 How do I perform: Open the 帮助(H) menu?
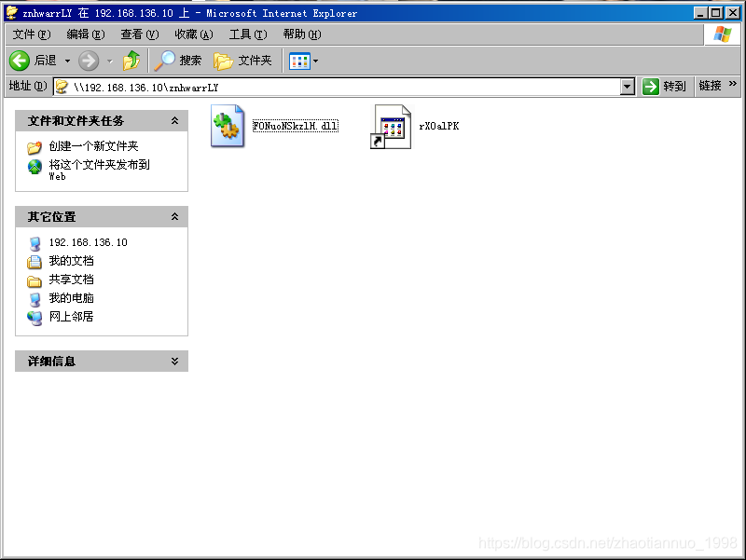coord(302,34)
